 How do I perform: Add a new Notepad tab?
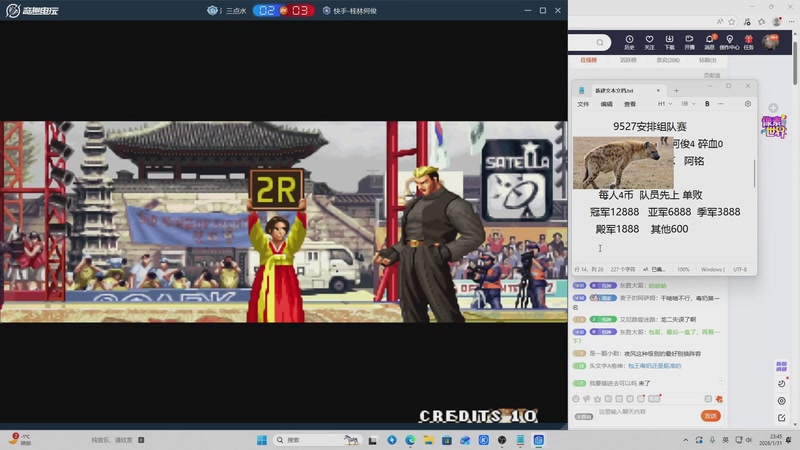coord(676,90)
